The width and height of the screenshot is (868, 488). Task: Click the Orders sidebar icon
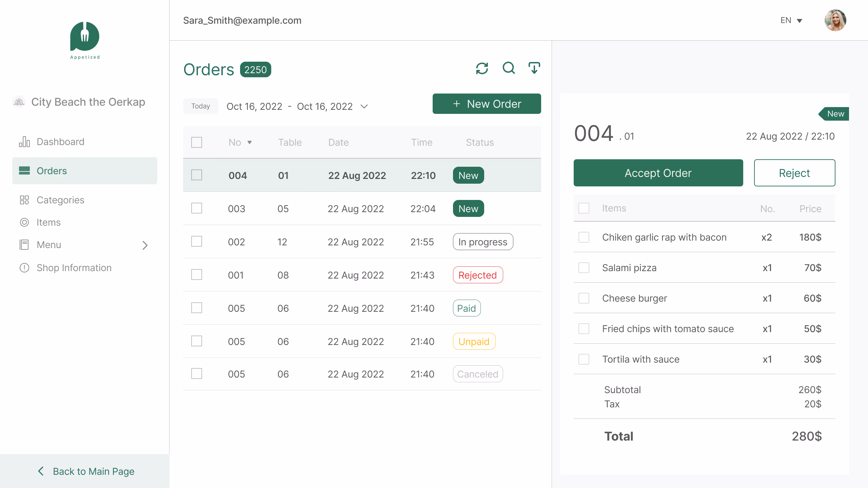[x=24, y=170]
